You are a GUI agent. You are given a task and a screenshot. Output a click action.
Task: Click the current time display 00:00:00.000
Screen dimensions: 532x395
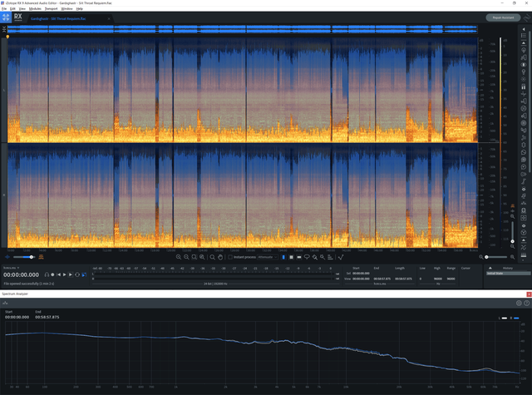[21, 274]
